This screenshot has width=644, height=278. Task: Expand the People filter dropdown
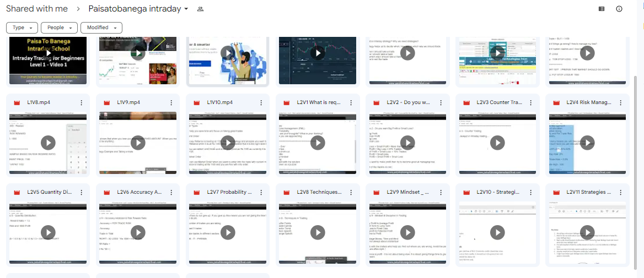click(x=59, y=28)
